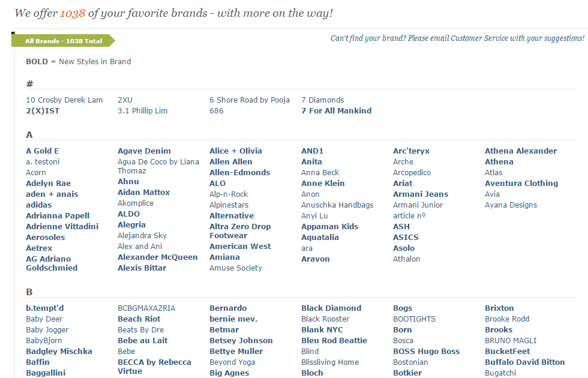Select the BOSS Hugo Boss link
The height and width of the screenshot is (378, 588).
427,352
